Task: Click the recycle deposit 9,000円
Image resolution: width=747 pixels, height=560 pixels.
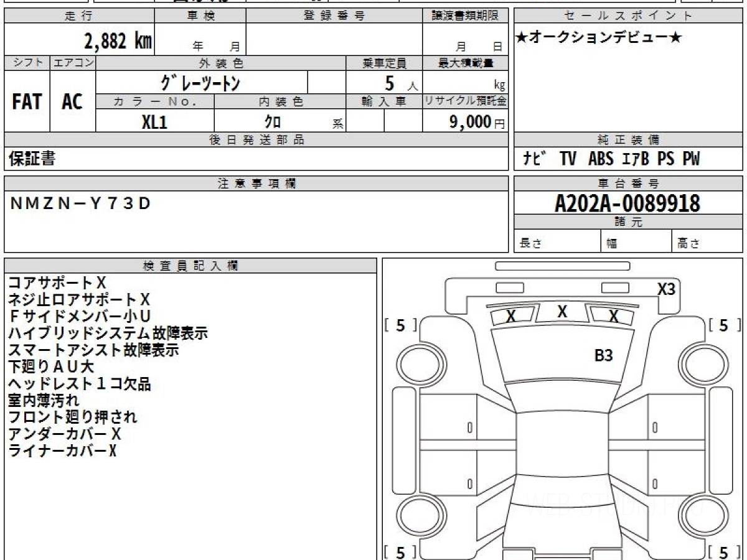Action: (x=477, y=122)
